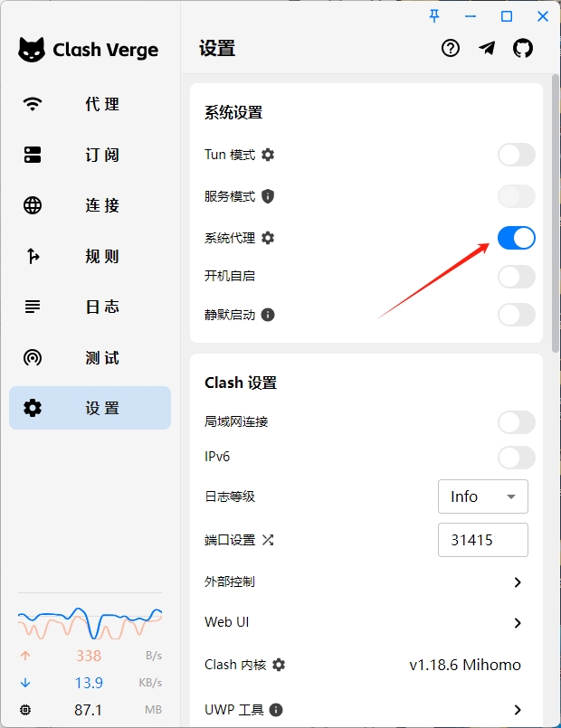This screenshot has height=728, width=561.
Task: Click the memory chip icon
Action: click(x=25, y=710)
